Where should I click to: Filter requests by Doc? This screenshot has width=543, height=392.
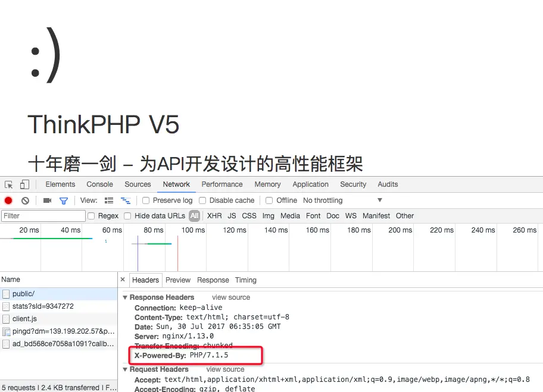[333, 216]
